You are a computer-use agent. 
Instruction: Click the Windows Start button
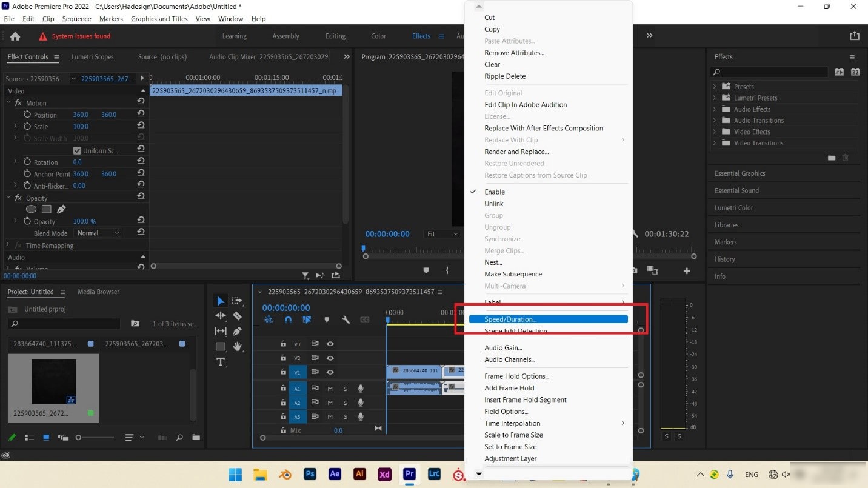pyautogui.click(x=235, y=474)
